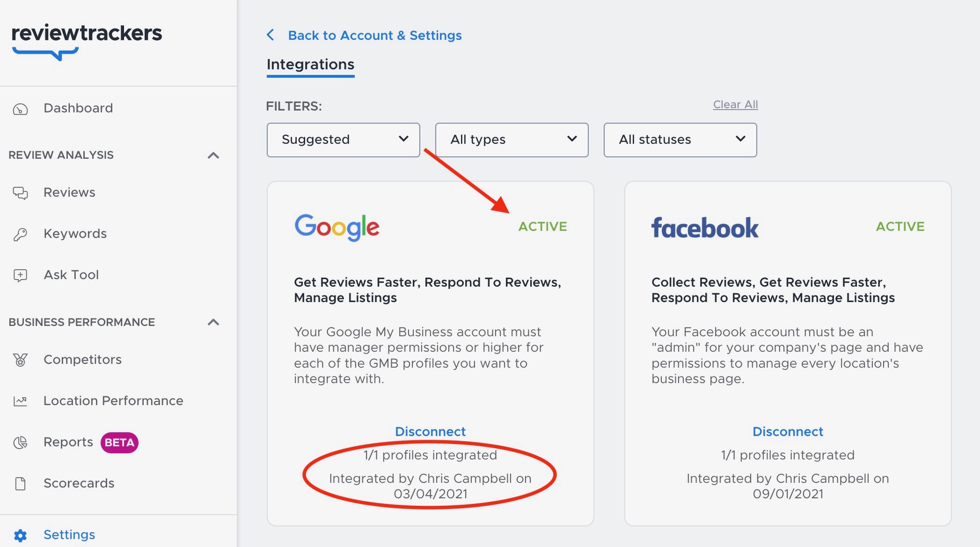Open Settings in the sidebar
Screen dimensions: 980x547
point(69,535)
